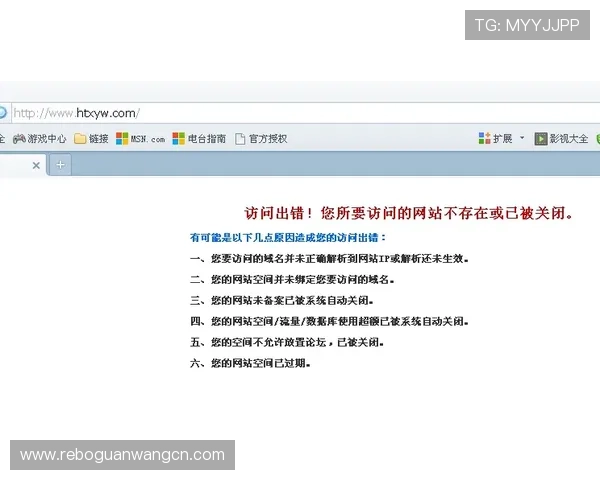Add a new tab with the plus button
The height and width of the screenshot is (480, 600).
tap(60, 165)
